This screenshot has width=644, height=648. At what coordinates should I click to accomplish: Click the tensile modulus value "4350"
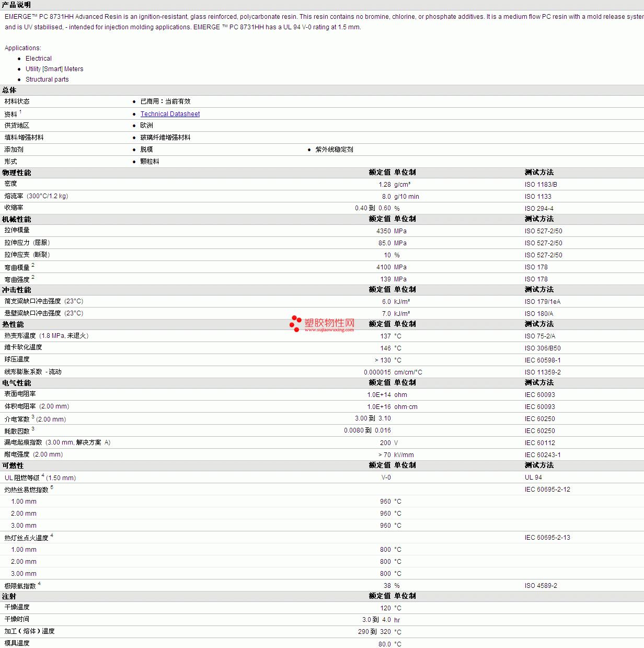point(384,231)
